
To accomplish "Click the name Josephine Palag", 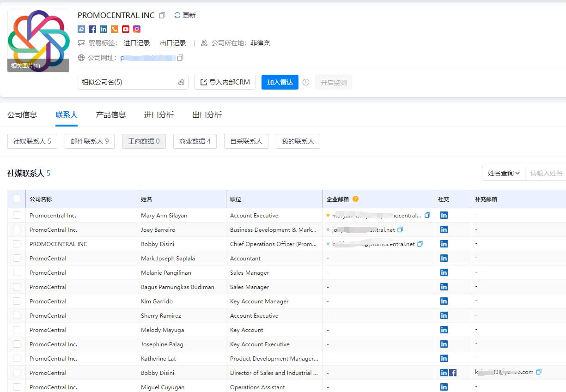I will coord(162,344).
